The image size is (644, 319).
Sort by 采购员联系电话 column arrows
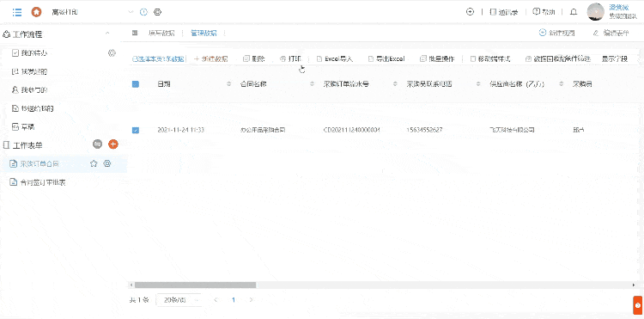(x=478, y=84)
